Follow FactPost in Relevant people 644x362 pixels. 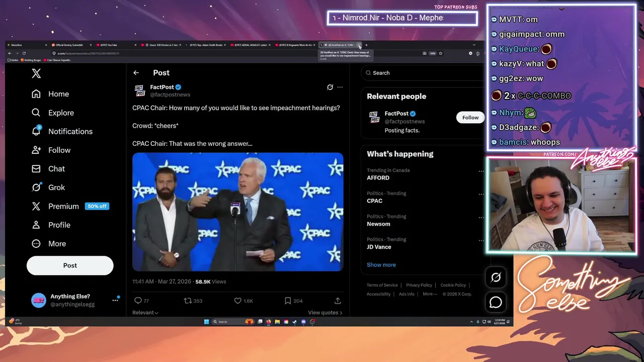pos(470,118)
